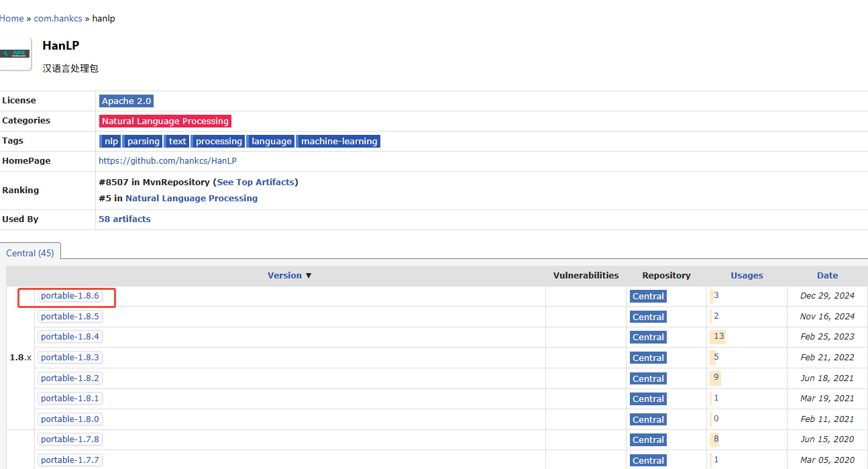Image resolution: width=868 pixels, height=469 pixels.
Task: Open usages count 2 for portable-1.8.5
Action: coord(716,316)
